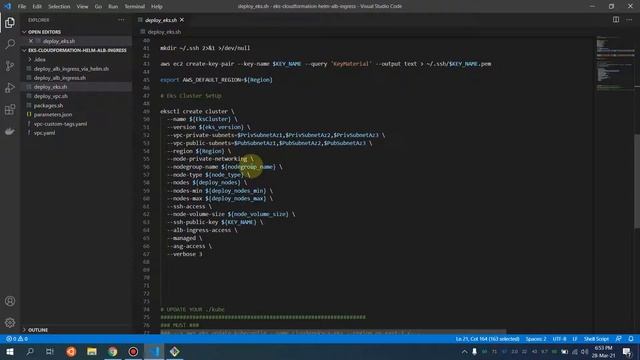This screenshot has width=640, height=360.
Task: Open the Source Control view
Action: [x=10, y=66]
